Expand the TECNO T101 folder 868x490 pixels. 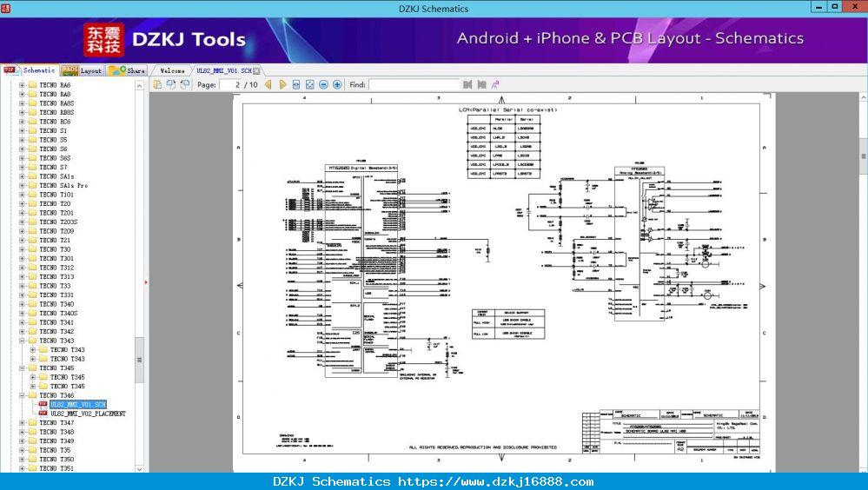point(22,195)
